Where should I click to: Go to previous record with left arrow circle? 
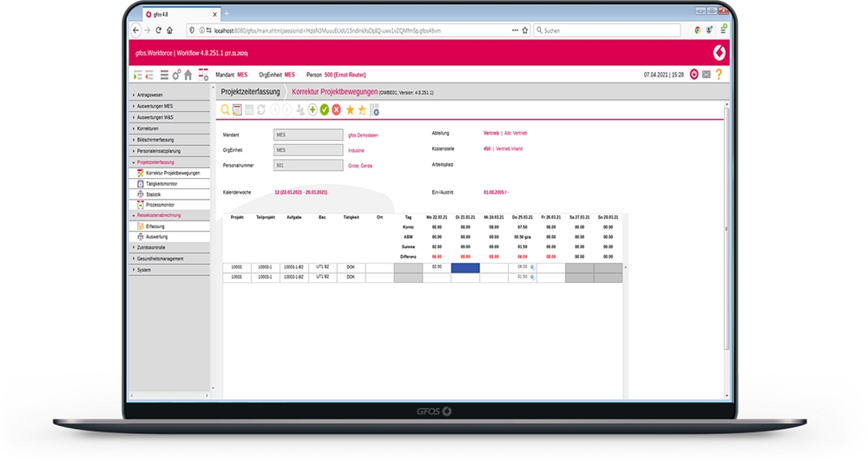coord(275,110)
